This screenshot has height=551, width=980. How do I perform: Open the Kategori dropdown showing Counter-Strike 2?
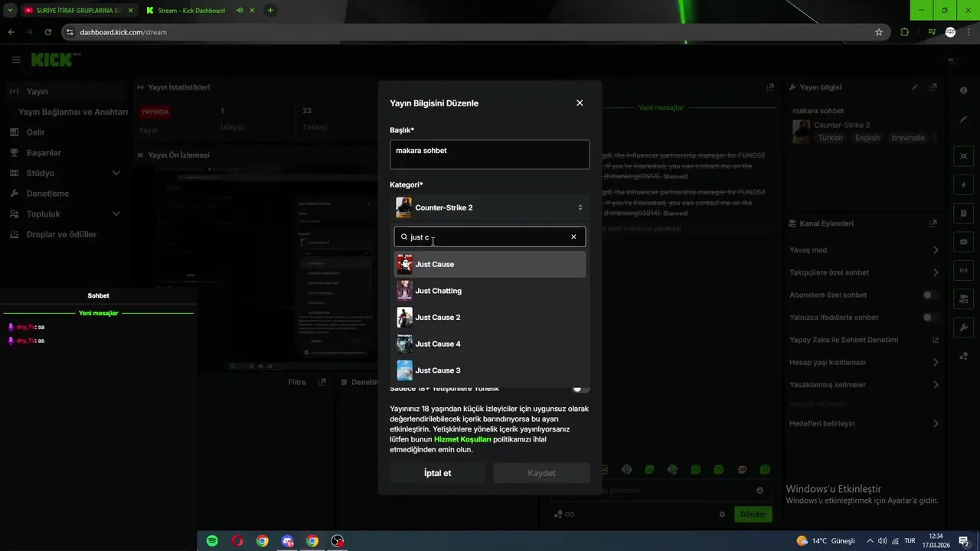(x=489, y=207)
